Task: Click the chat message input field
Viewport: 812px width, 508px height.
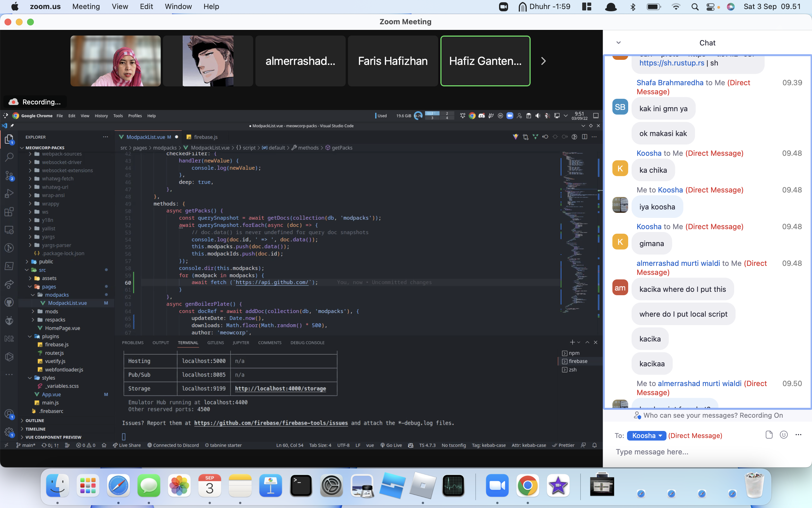Action: (x=707, y=452)
